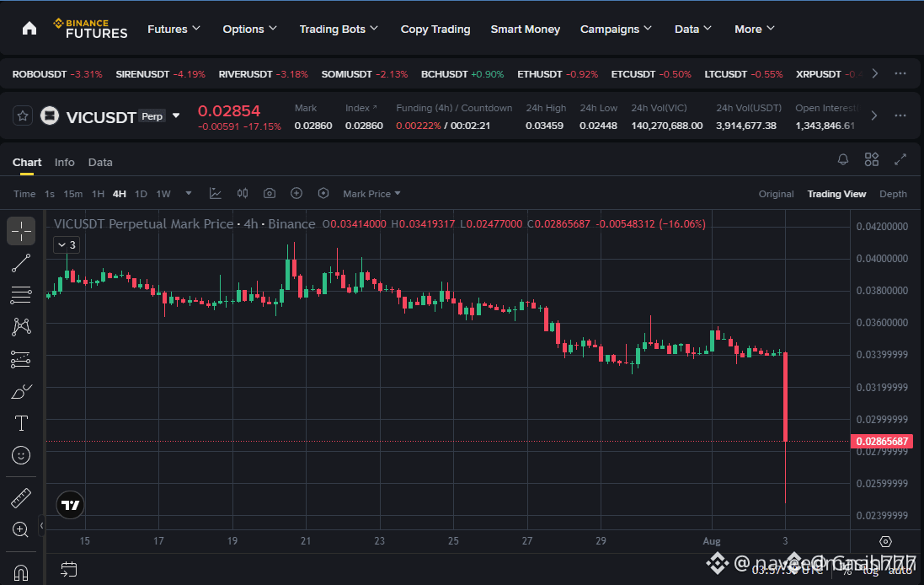Open the hexagon chart settings icon
This screenshot has height=585, width=924.
tap(323, 193)
